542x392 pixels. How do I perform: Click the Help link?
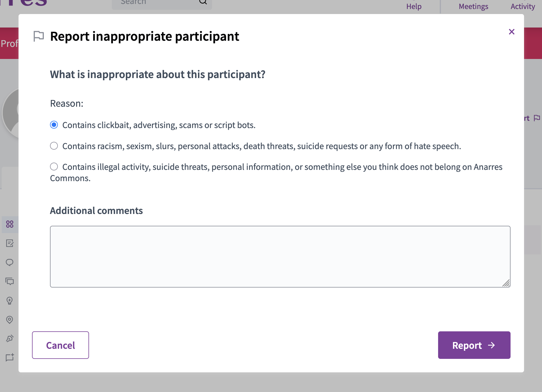(414, 6)
